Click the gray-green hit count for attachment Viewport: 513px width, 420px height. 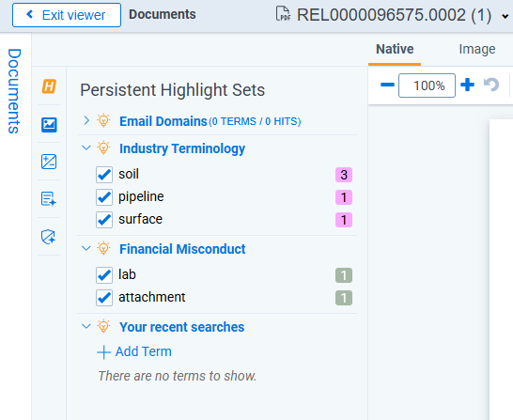(x=344, y=298)
